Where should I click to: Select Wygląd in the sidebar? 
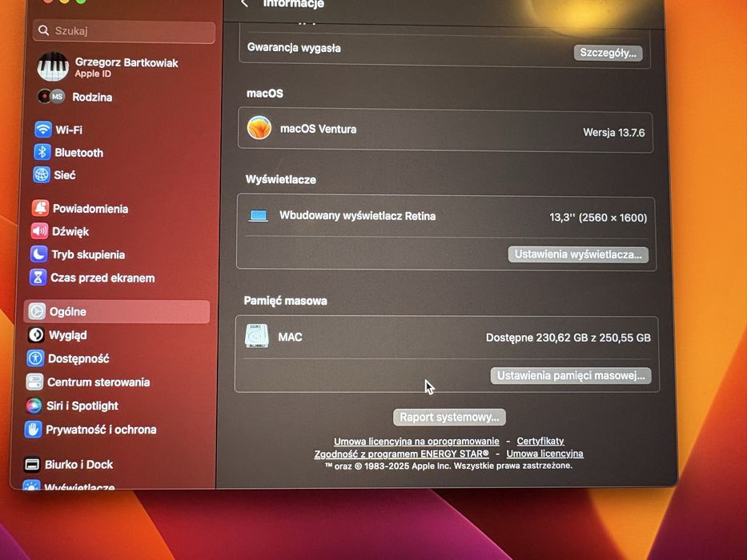coord(58,334)
